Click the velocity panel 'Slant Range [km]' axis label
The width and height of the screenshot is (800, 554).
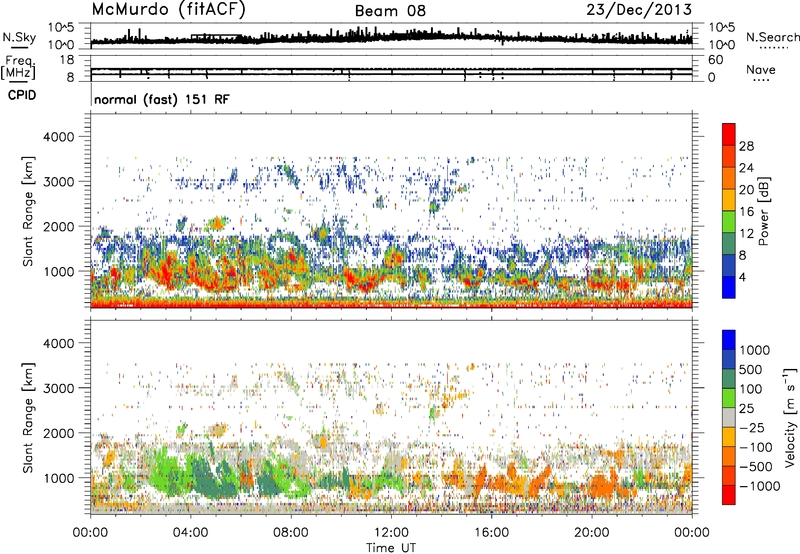tap(28, 418)
